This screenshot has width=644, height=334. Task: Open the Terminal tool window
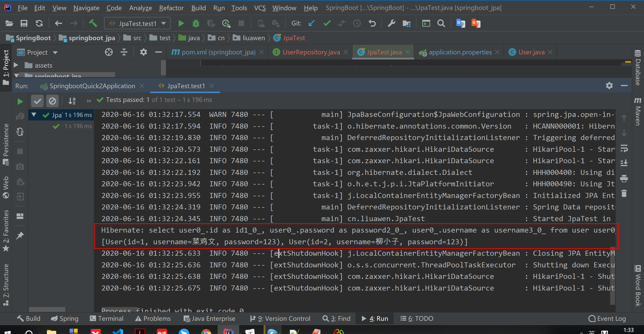(107, 318)
